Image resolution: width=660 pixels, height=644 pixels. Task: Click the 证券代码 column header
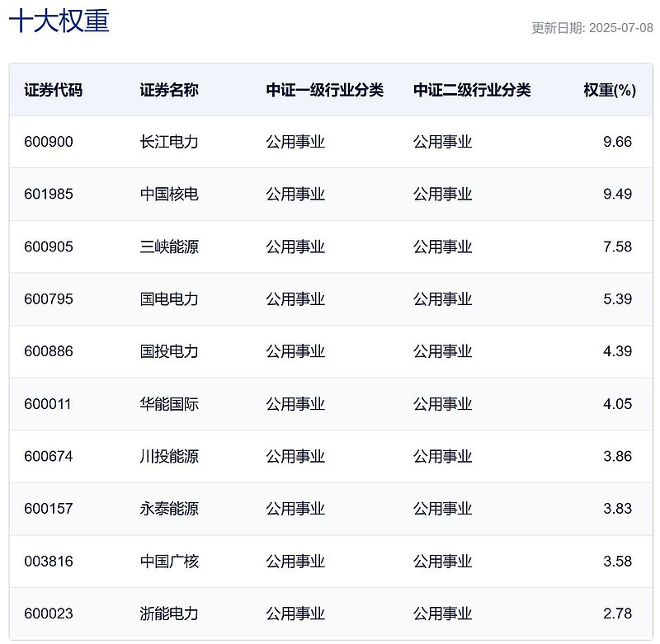pyautogui.click(x=53, y=90)
